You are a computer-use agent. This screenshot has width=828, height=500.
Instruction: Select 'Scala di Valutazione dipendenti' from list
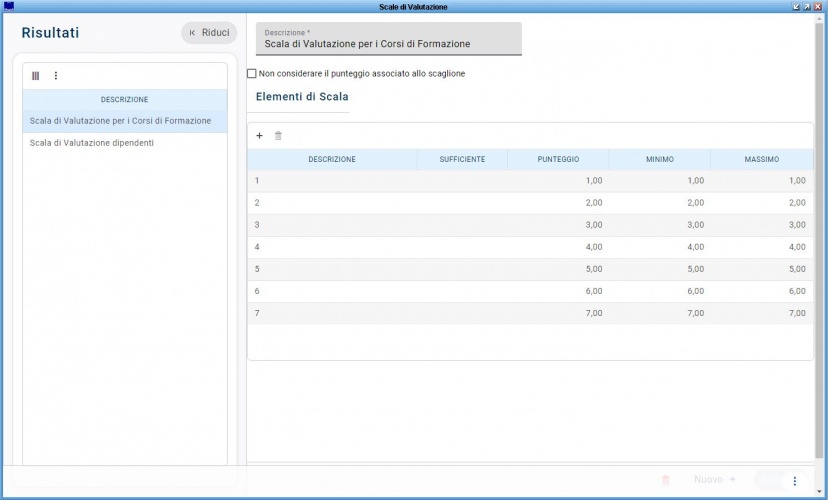[x=92, y=143]
